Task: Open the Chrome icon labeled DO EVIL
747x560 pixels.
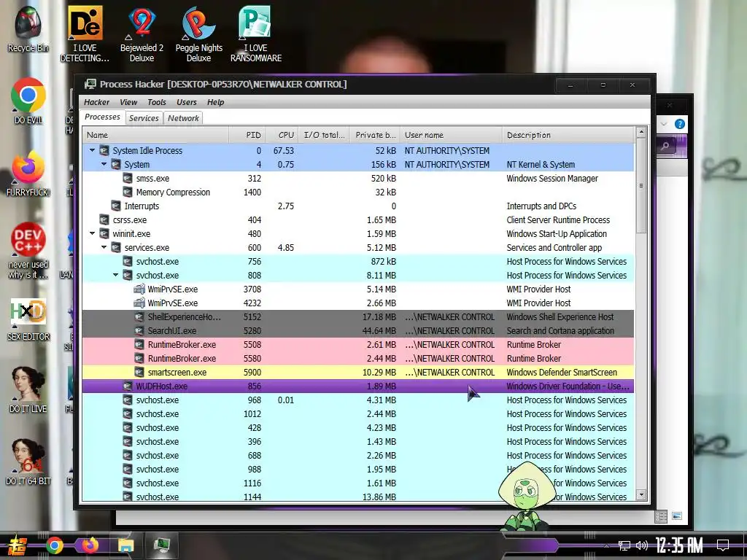Action: 28,101
